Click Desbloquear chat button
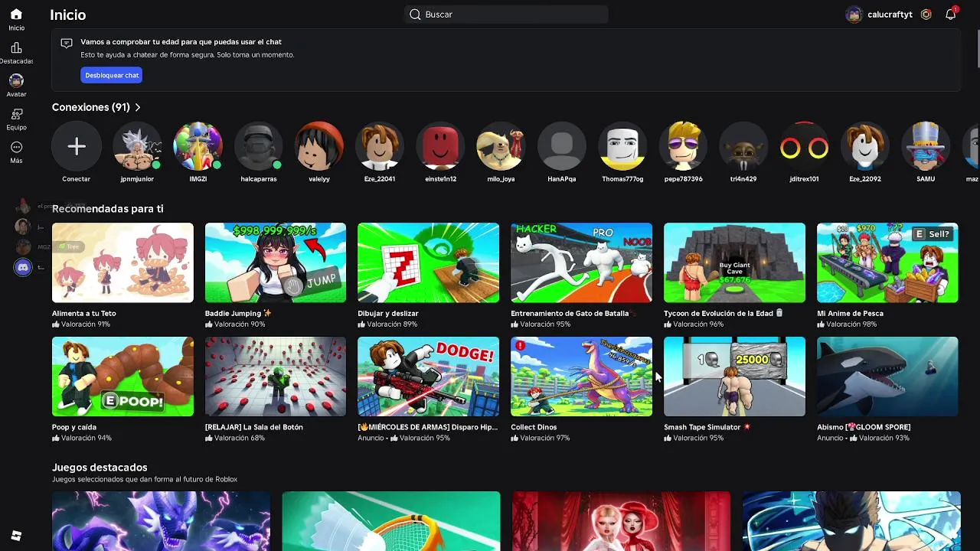The image size is (980, 551). (x=112, y=75)
